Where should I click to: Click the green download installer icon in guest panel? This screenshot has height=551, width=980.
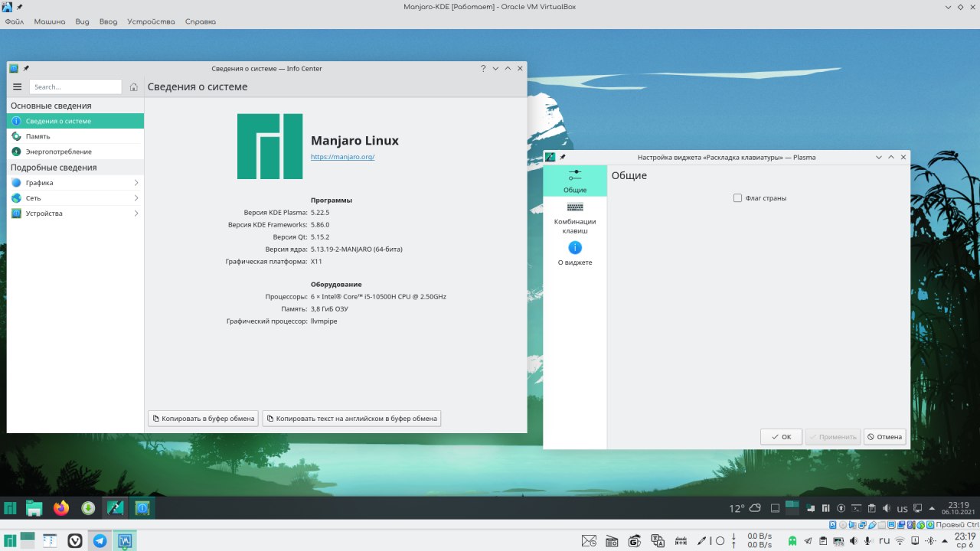pyautogui.click(x=88, y=508)
